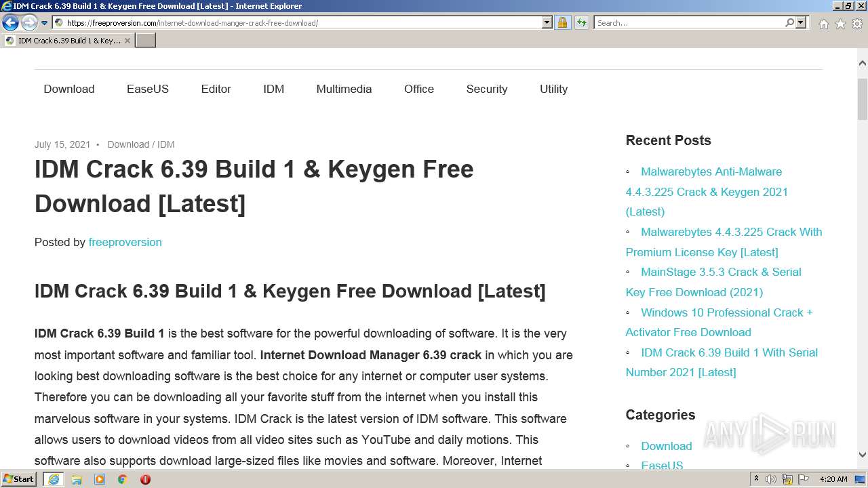Click the main article title heading
The height and width of the screenshot is (488, 868).
click(x=254, y=186)
